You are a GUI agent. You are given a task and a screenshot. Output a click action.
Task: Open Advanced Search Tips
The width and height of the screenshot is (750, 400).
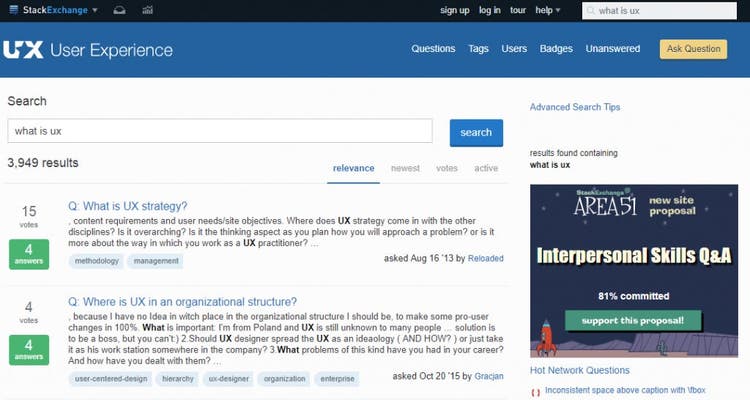[x=574, y=107]
